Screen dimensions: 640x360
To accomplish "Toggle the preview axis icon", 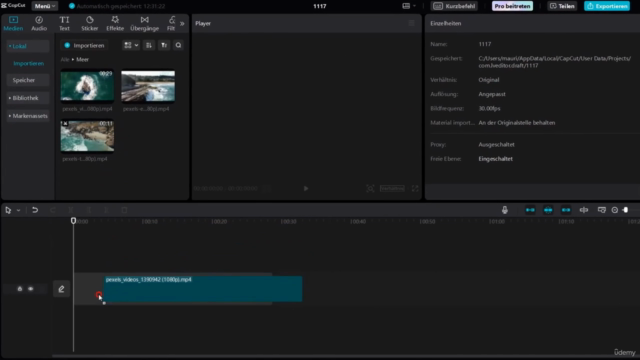I will 584,210.
